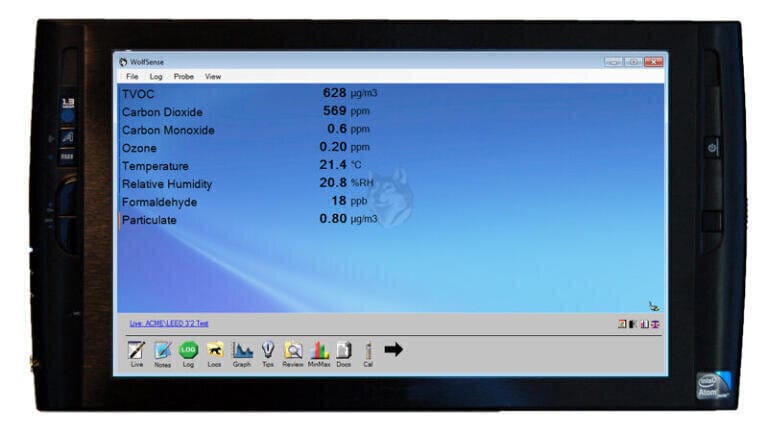768x432 pixels.
Task: Click the Ozone value 0.20
Action: pyautogui.click(x=333, y=146)
